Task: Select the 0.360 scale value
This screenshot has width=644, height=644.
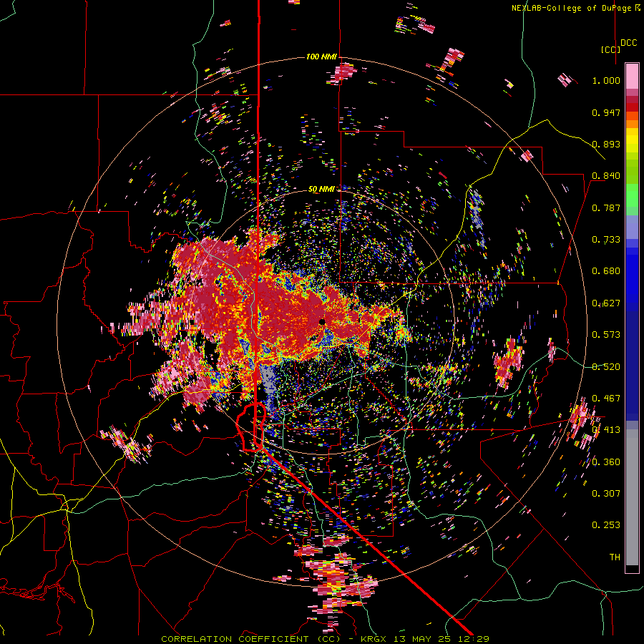Action: click(x=606, y=462)
